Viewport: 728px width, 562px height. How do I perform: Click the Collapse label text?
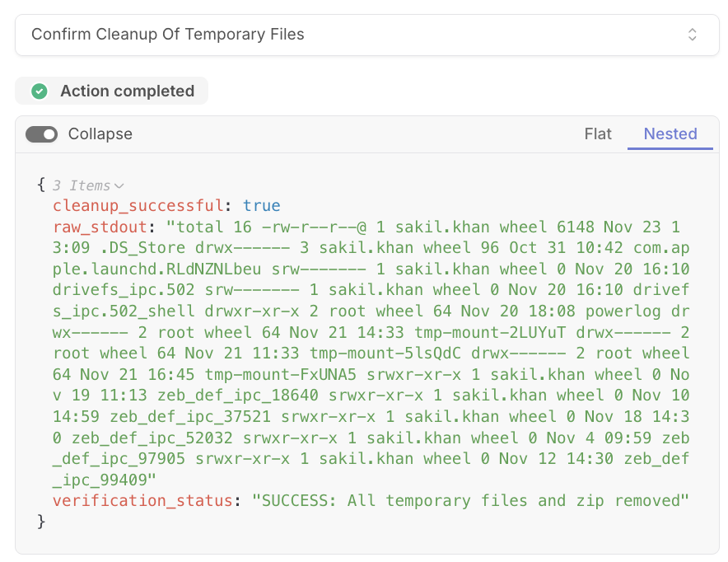pyautogui.click(x=100, y=134)
